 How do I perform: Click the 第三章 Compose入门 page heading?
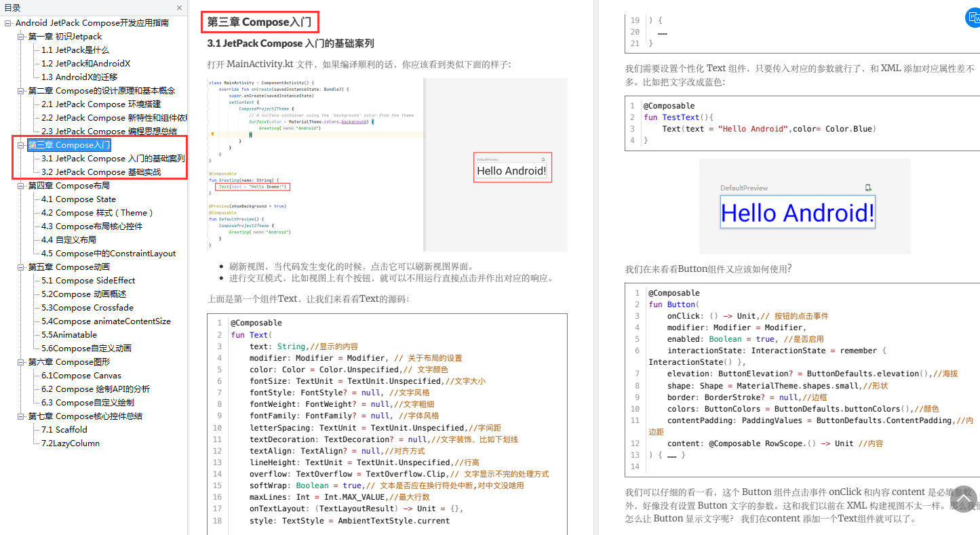point(259,22)
